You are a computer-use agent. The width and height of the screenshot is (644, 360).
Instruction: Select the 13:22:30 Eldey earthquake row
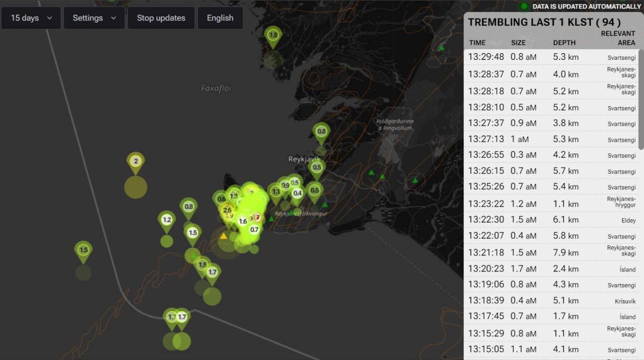tap(551, 220)
